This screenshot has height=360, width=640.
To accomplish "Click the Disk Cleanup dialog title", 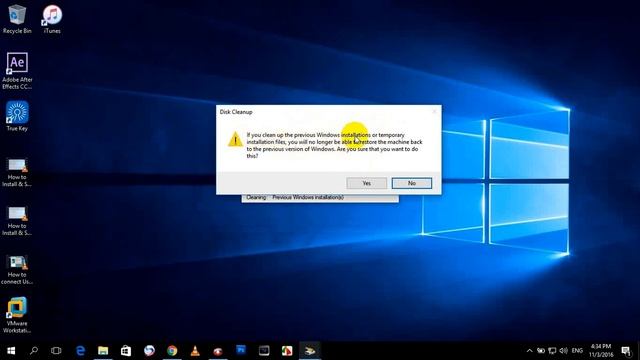I will click(236, 111).
